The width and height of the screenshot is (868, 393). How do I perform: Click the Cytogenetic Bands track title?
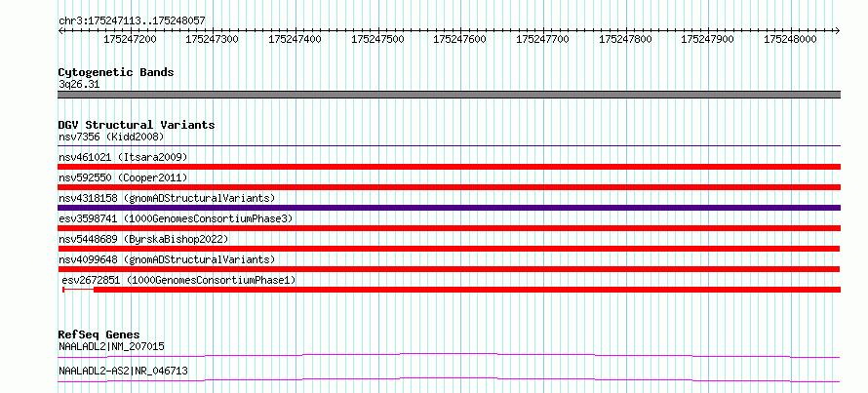[x=116, y=72]
